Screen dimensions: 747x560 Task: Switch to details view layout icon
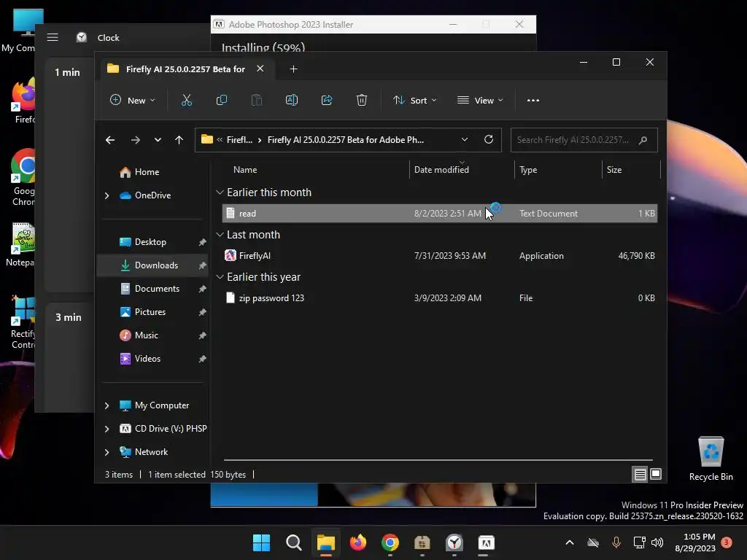pyautogui.click(x=640, y=474)
